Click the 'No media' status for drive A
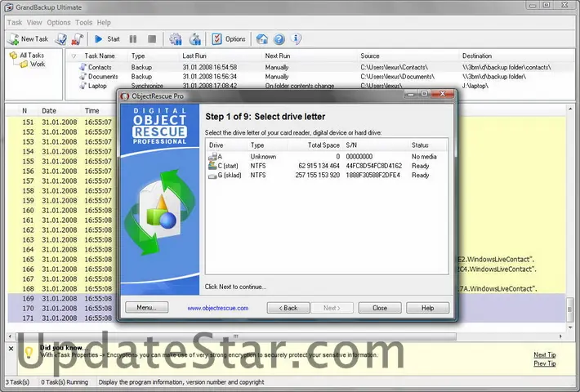Image resolution: width=580 pixels, height=392 pixels. (424, 157)
